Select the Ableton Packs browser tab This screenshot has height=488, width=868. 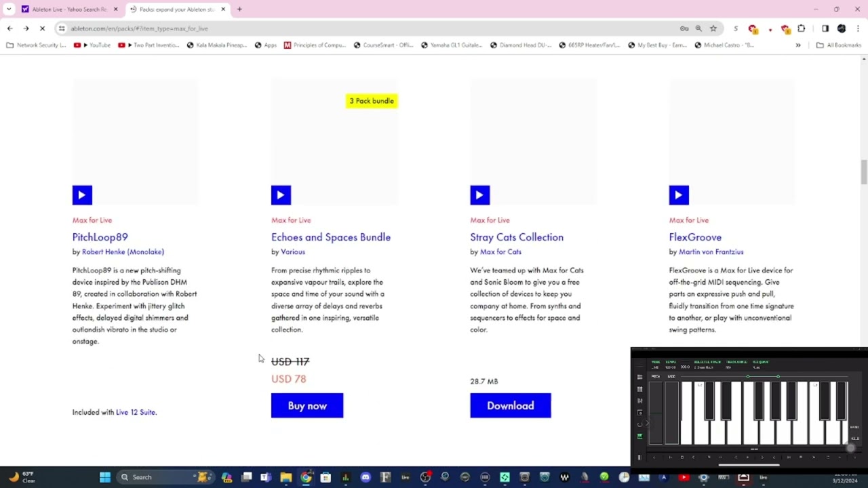pyautogui.click(x=176, y=9)
